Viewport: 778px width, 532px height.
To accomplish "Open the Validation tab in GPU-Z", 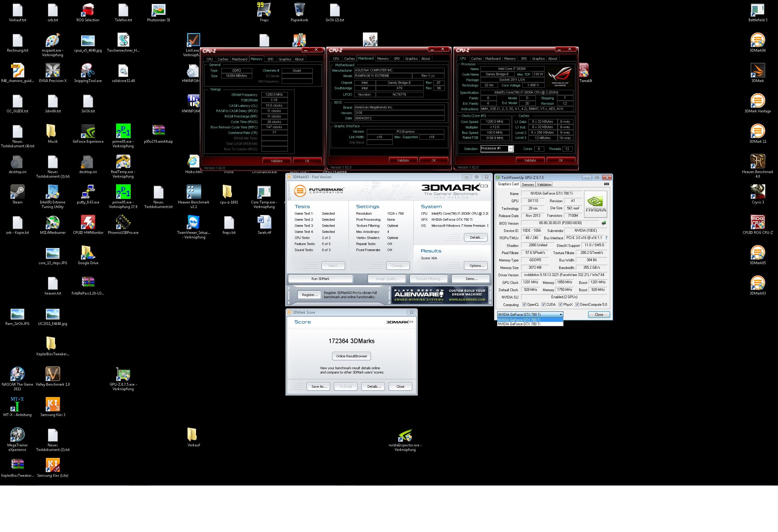I will pyautogui.click(x=544, y=184).
